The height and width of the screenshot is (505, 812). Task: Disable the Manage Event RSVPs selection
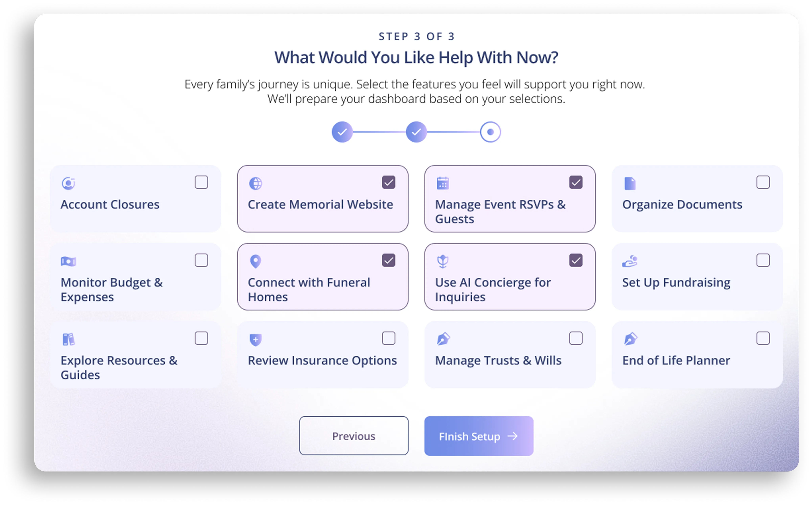pos(576,182)
